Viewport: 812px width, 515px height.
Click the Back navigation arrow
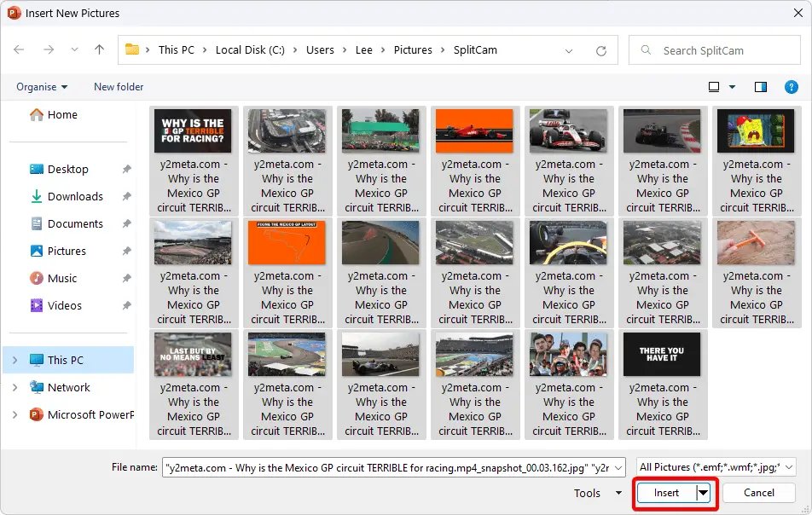(x=19, y=50)
